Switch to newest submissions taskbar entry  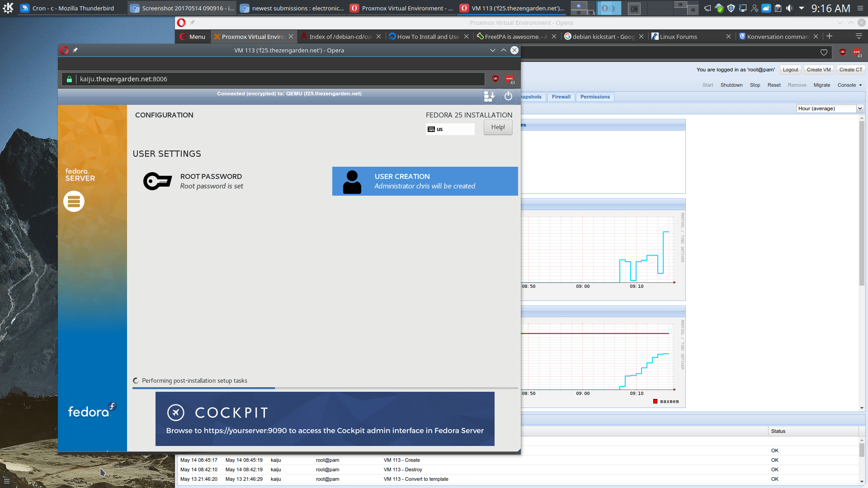pos(292,8)
